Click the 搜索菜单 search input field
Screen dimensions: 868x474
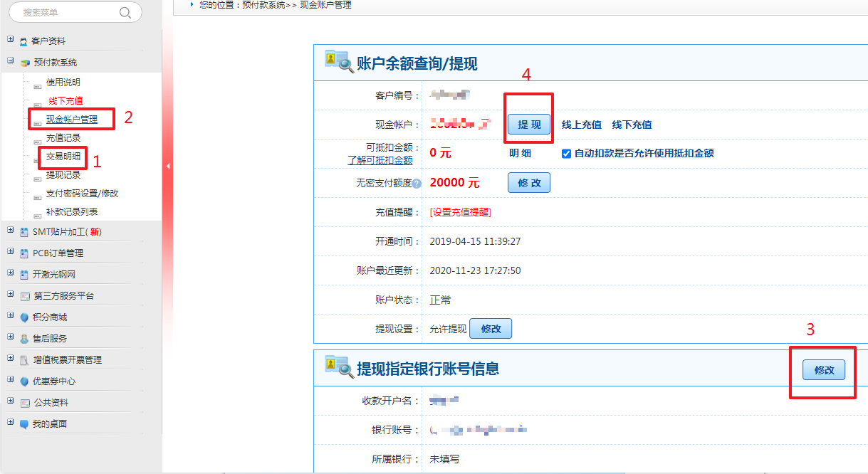68,12
